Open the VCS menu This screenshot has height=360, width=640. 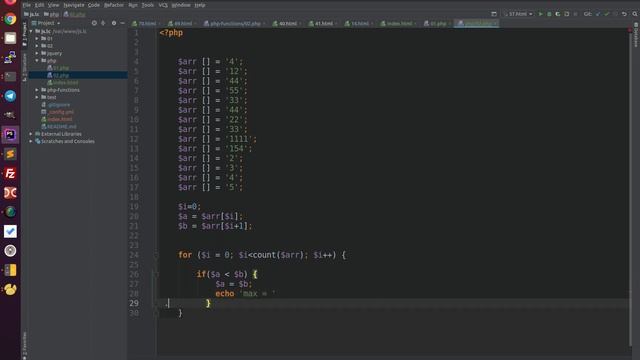point(163,5)
